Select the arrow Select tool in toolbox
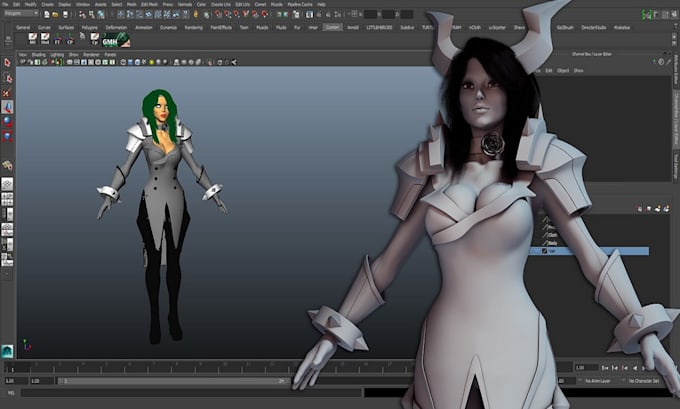This screenshot has width=680, height=409. tap(7, 63)
